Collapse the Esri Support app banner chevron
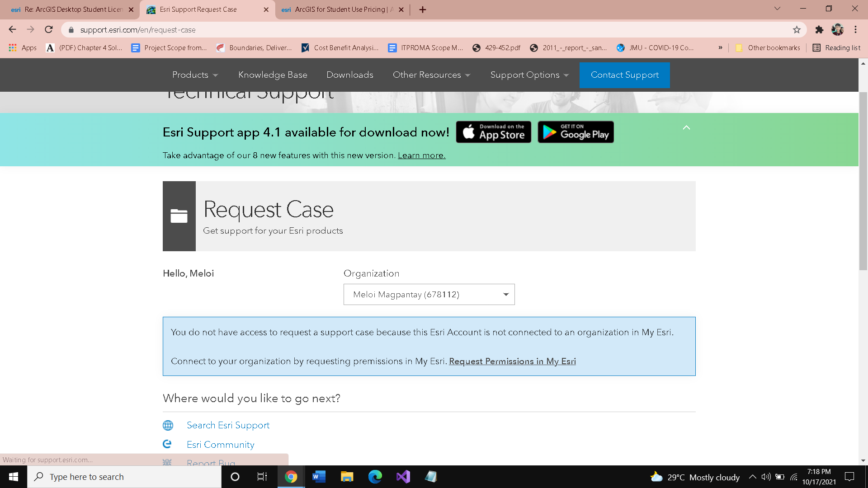 (x=686, y=128)
